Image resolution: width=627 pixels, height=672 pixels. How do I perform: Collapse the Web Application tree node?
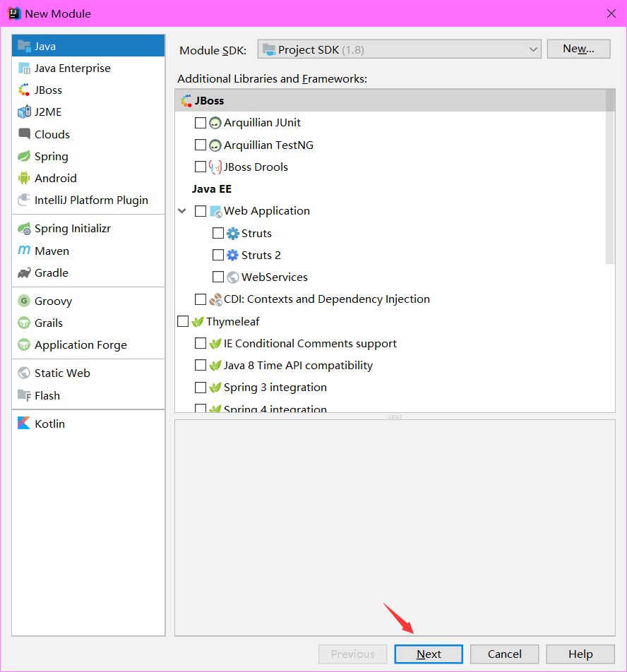pos(182,211)
